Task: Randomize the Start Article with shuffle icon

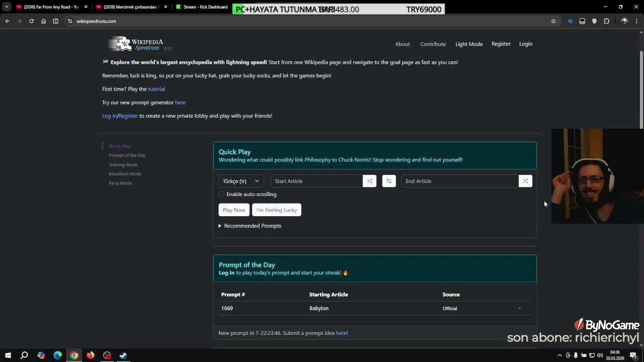Action: coord(369,181)
